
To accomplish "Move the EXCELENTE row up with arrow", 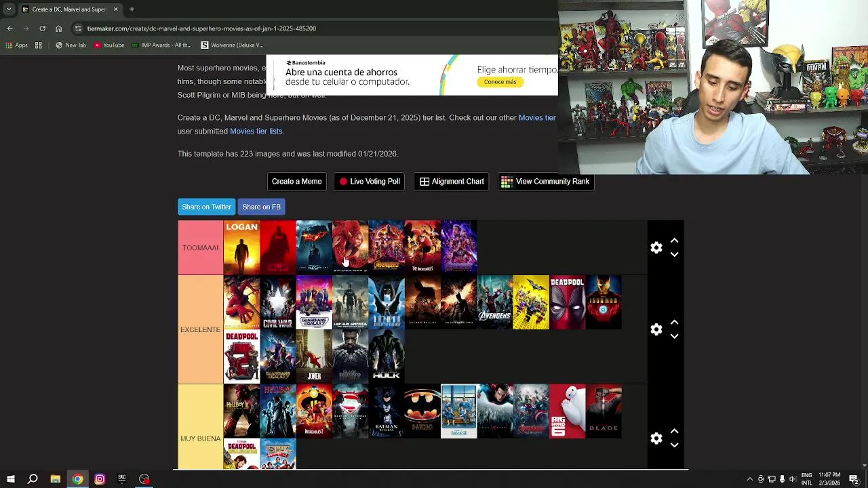I will point(674,323).
